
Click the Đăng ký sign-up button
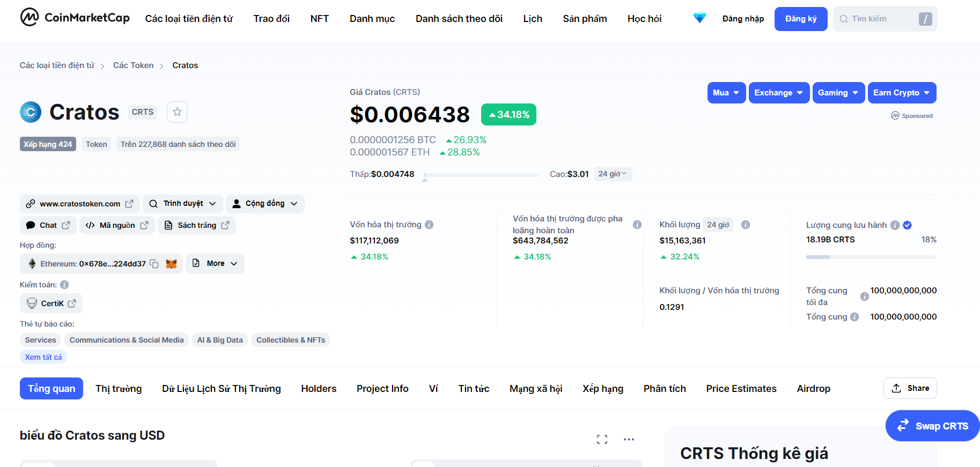(x=800, y=19)
